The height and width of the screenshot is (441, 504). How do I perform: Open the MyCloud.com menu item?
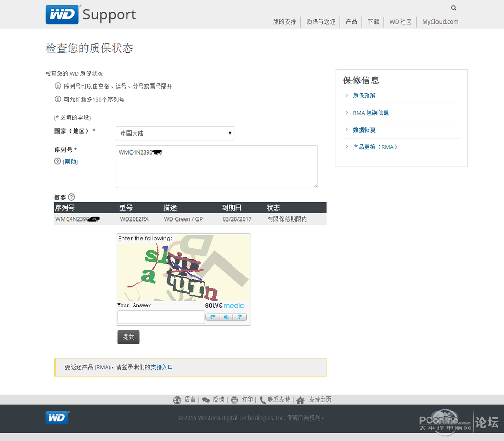(x=440, y=21)
